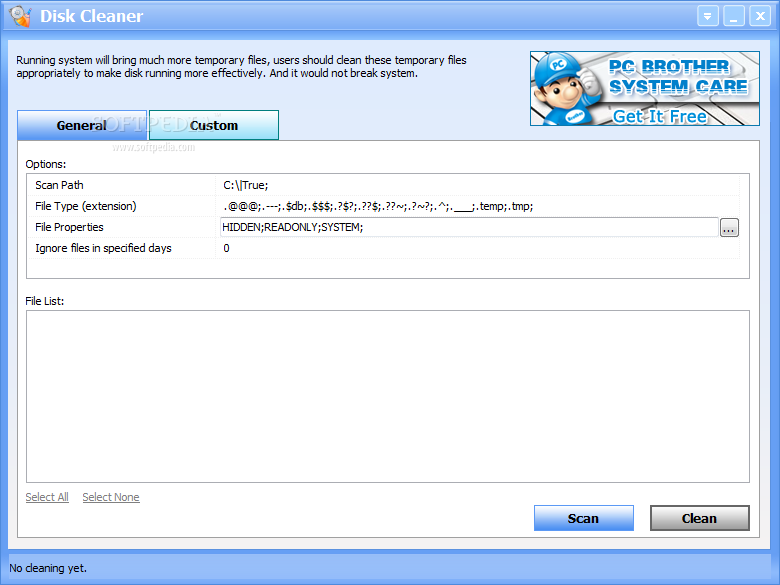Click the Disk Cleaner app icon
780x585 pixels.
coord(20,16)
